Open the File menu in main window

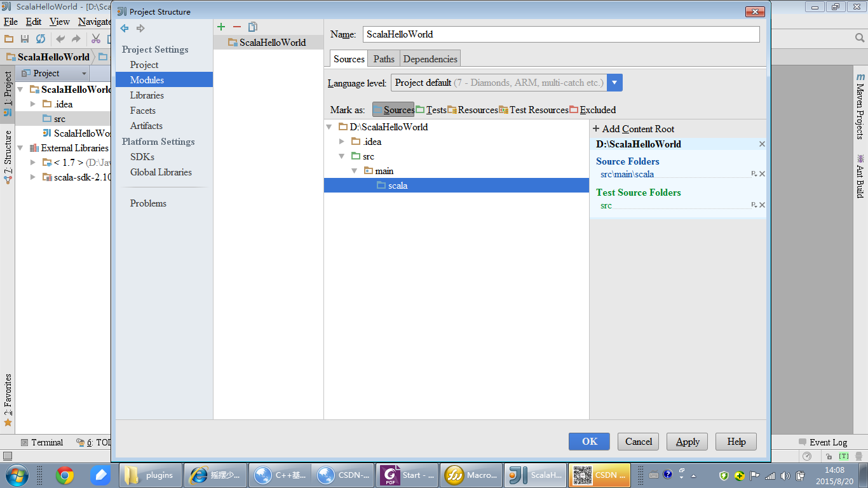point(10,22)
